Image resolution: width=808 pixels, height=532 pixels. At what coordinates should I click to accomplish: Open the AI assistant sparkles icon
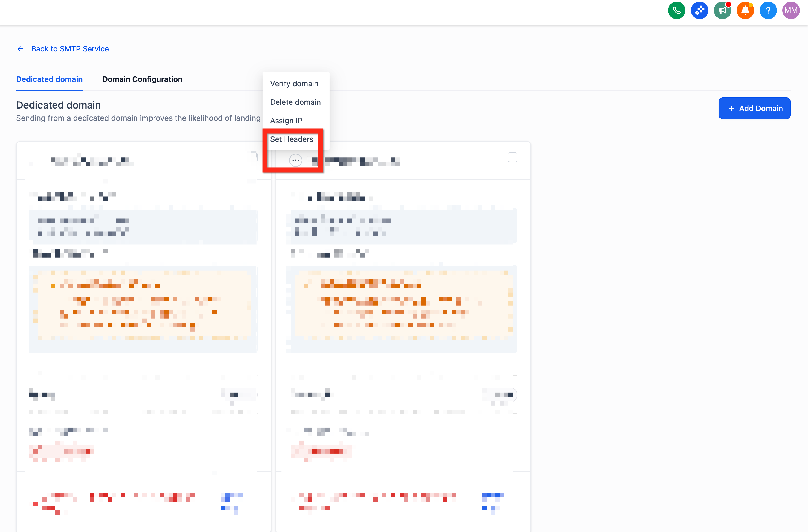click(699, 10)
